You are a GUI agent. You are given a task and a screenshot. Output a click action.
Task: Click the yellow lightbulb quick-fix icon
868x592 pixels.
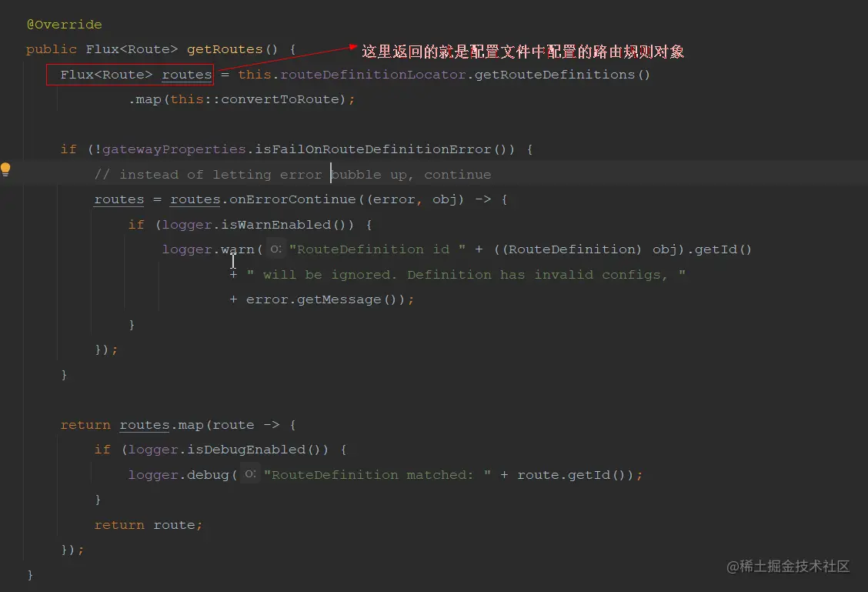tap(5, 169)
